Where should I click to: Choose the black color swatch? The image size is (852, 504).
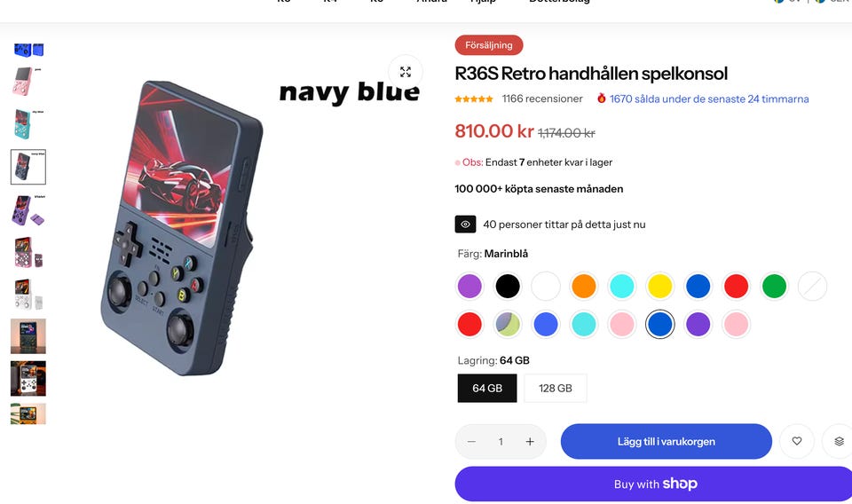pyautogui.click(x=508, y=287)
